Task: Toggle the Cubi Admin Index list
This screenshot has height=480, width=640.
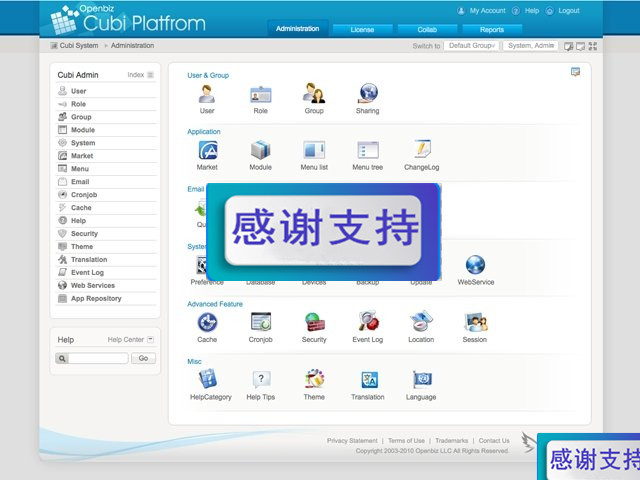Action: click(150, 75)
